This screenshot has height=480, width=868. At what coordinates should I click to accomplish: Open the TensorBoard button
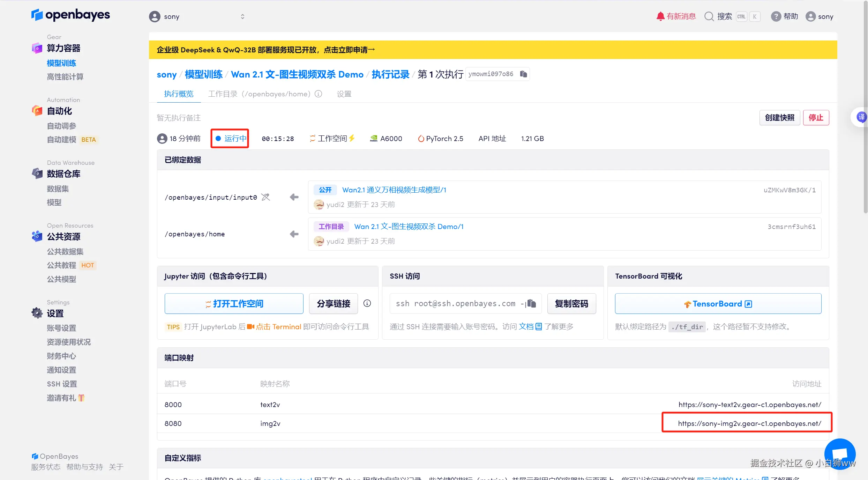click(718, 304)
